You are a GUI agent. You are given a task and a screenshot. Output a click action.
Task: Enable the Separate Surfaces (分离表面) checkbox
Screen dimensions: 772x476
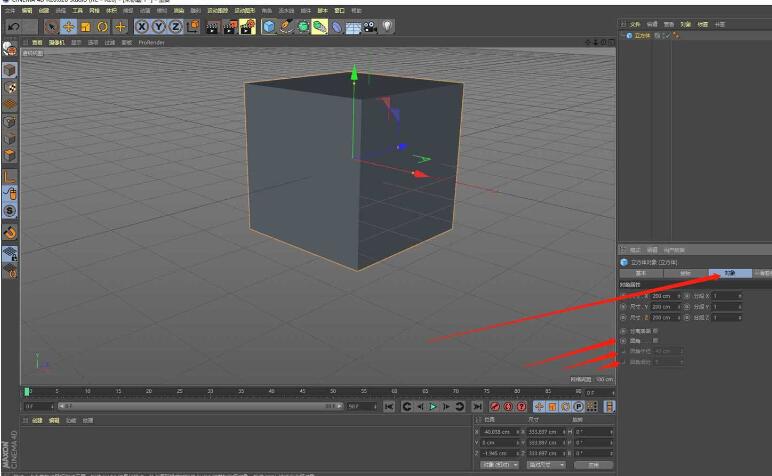pos(656,330)
